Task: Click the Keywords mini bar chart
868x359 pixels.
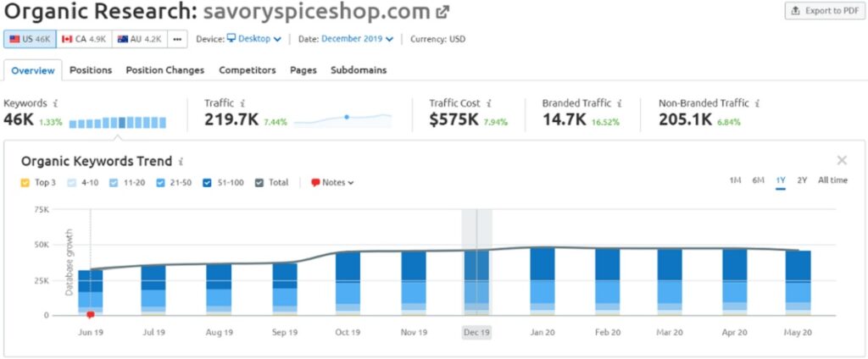Action: point(117,122)
